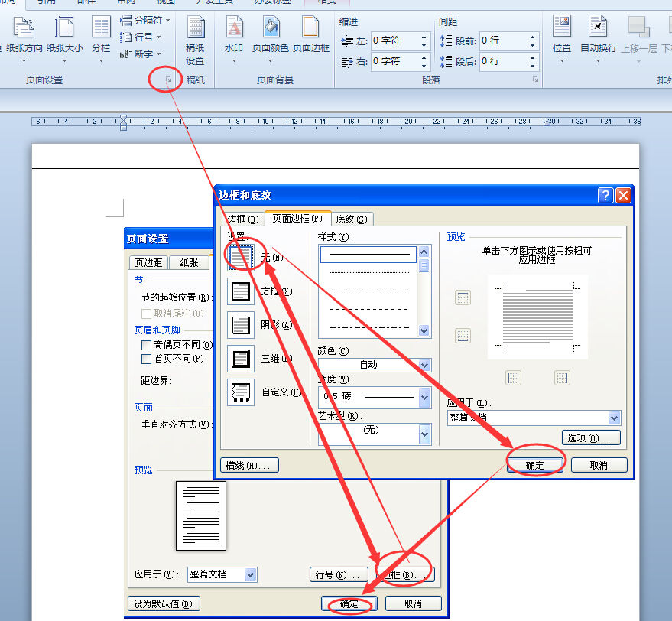Open the 颜色 color dropdown
This screenshot has height=621, width=672.
[x=424, y=365]
